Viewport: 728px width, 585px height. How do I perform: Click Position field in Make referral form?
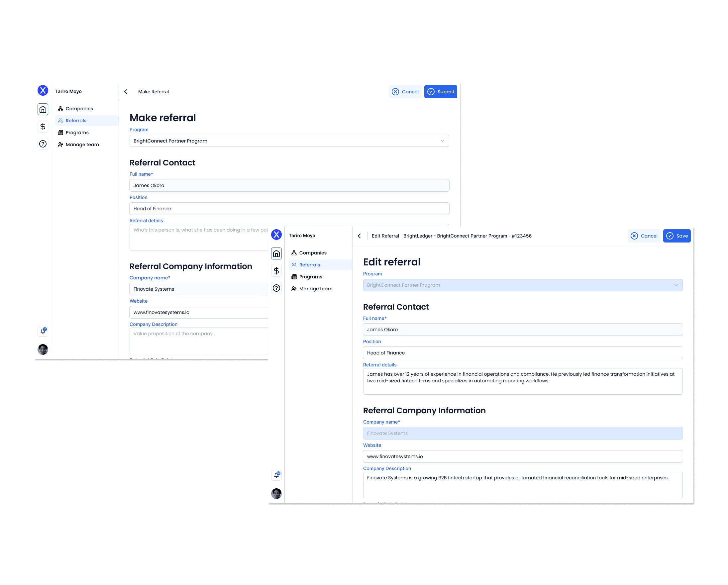[289, 209]
